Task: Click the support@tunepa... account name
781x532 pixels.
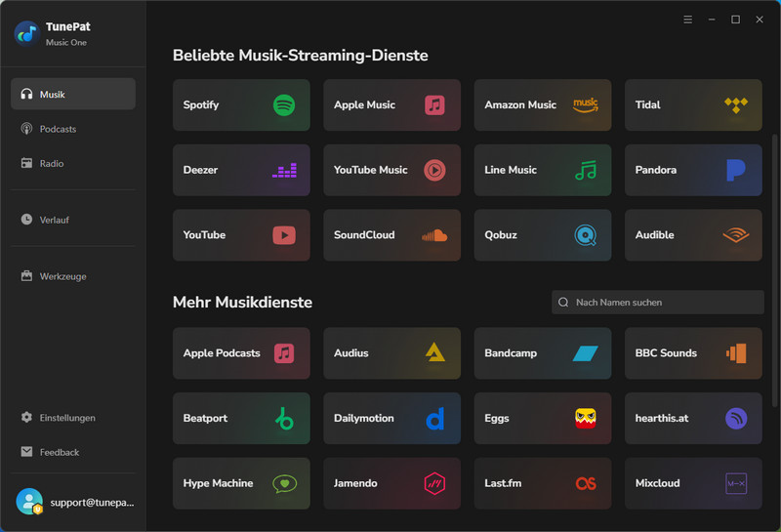Action: (x=92, y=503)
